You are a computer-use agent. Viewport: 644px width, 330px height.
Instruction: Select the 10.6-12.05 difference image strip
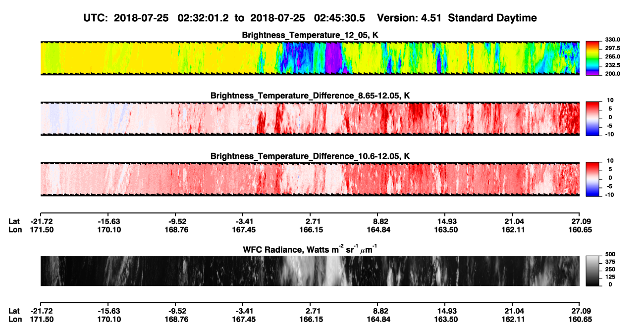point(310,179)
